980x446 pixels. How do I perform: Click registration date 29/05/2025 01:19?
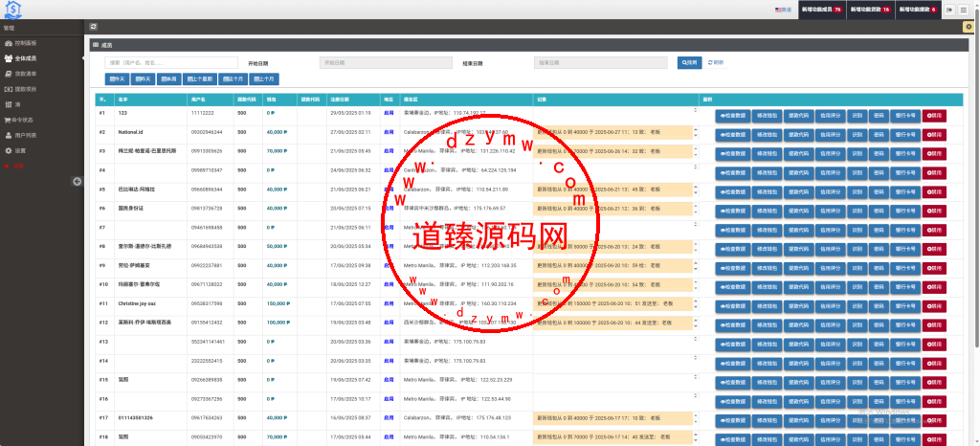tap(350, 113)
